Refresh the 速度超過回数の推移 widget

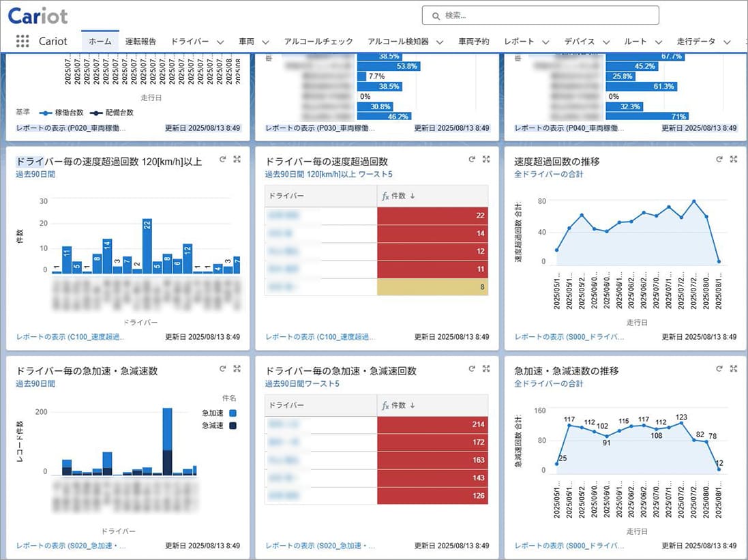(719, 159)
